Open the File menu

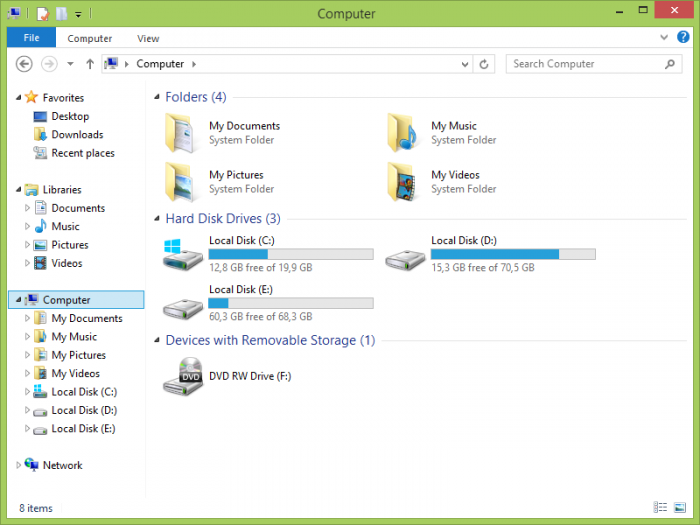31,38
